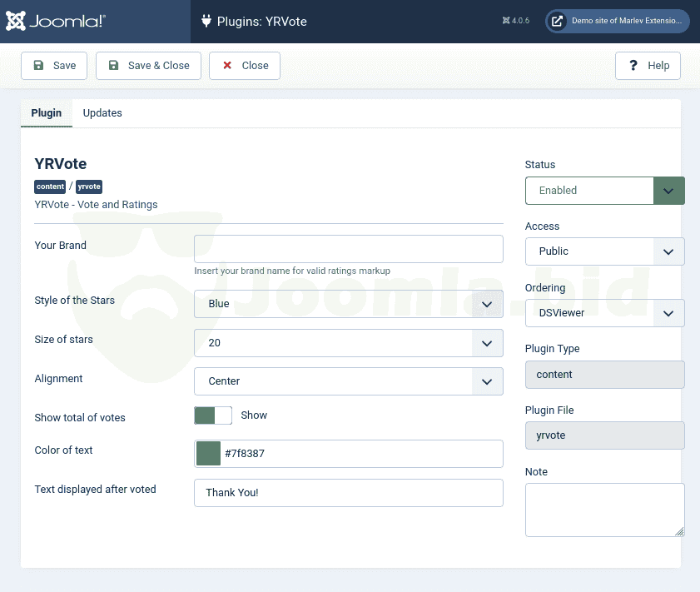The image size is (700, 592).
Task: Click the Joomla! logo in header
Action: pos(56,21)
